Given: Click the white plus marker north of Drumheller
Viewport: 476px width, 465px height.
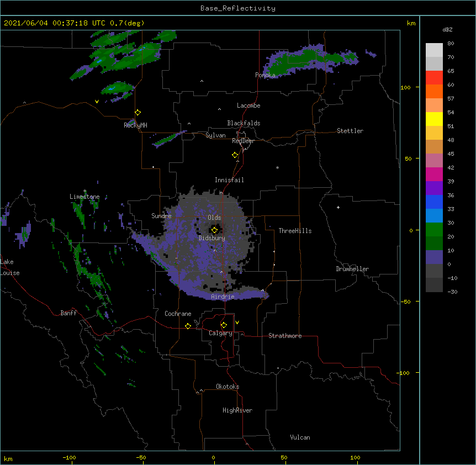Looking at the screenshot, I should 338,207.
